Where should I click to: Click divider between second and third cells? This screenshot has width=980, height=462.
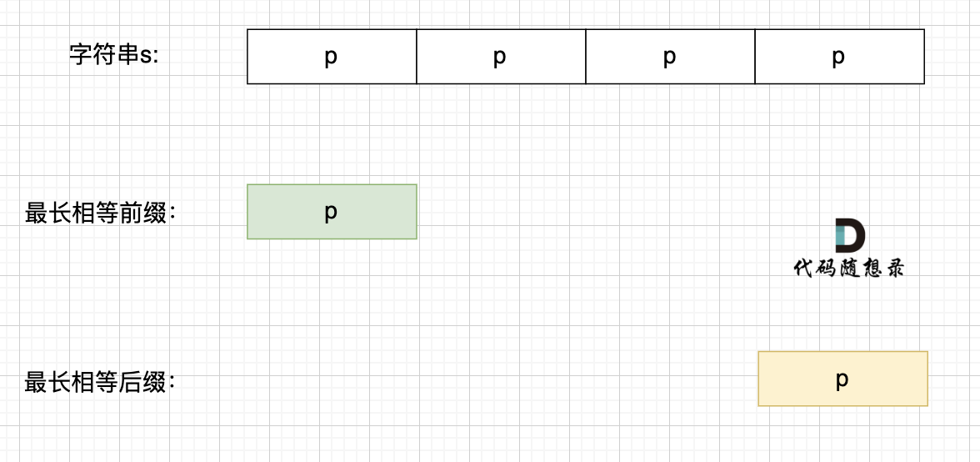pyautogui.click(x=586, y=56)
